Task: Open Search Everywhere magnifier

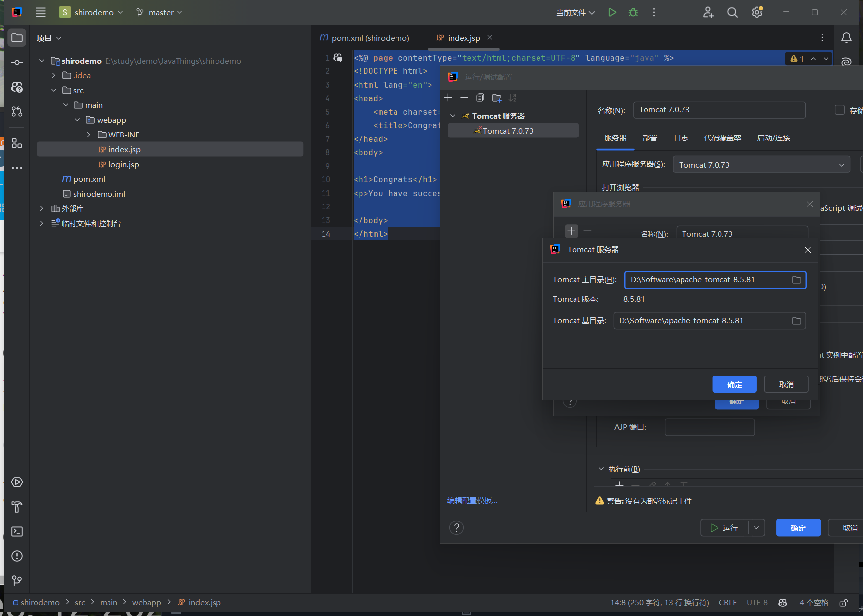Action: click(732, 12)
